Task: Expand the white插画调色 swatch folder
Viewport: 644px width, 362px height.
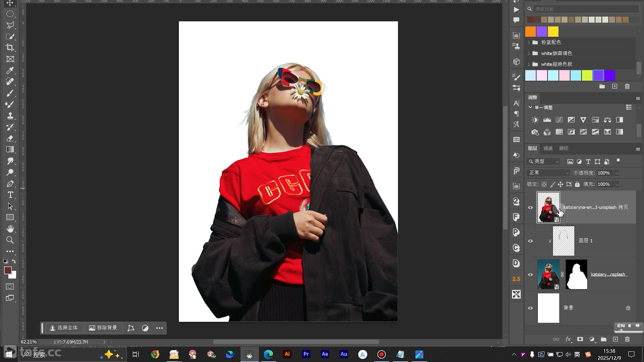Action: coord(529,53)
